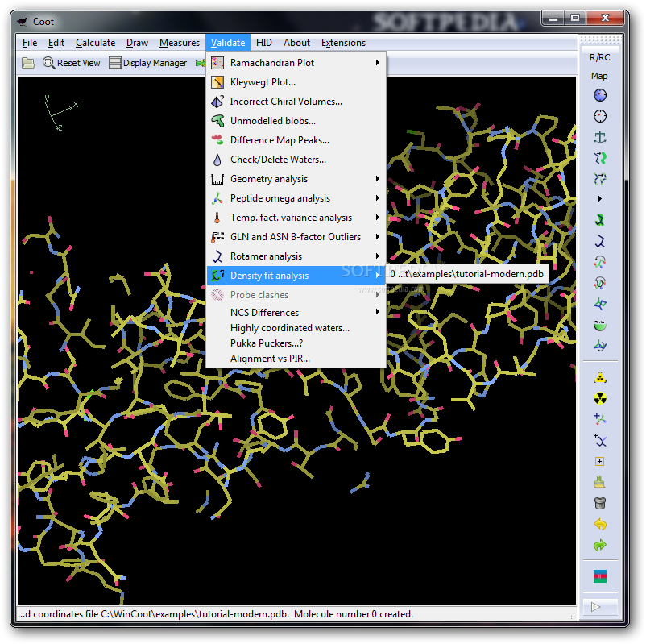Image resolution: width=646 pixels, height=644 pixels.
Task: Expand the small black arrow in right toolbar
Action: point(600,199)
